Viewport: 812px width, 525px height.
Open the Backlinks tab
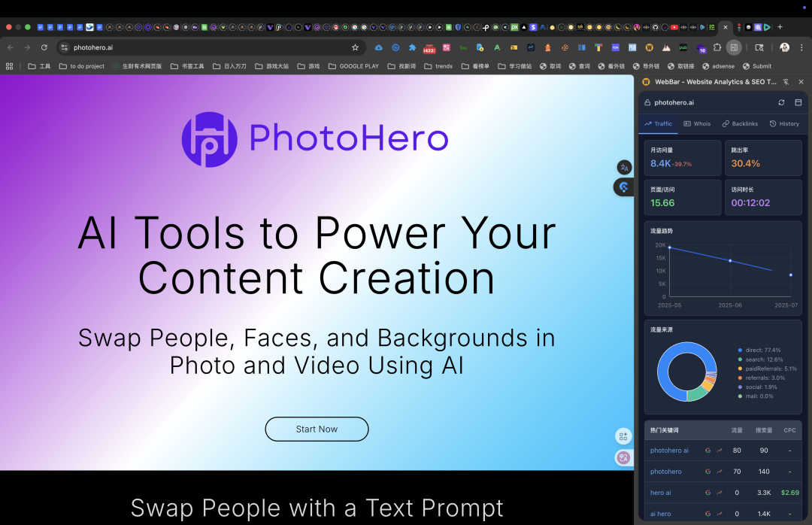(740, 124)
